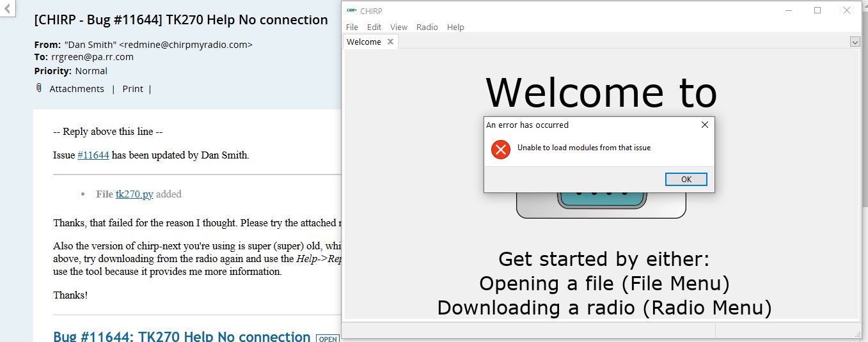The image size is (868, 342).
Task: Select the Welcome tab in CHIRP
Action: tap(364, 42)
